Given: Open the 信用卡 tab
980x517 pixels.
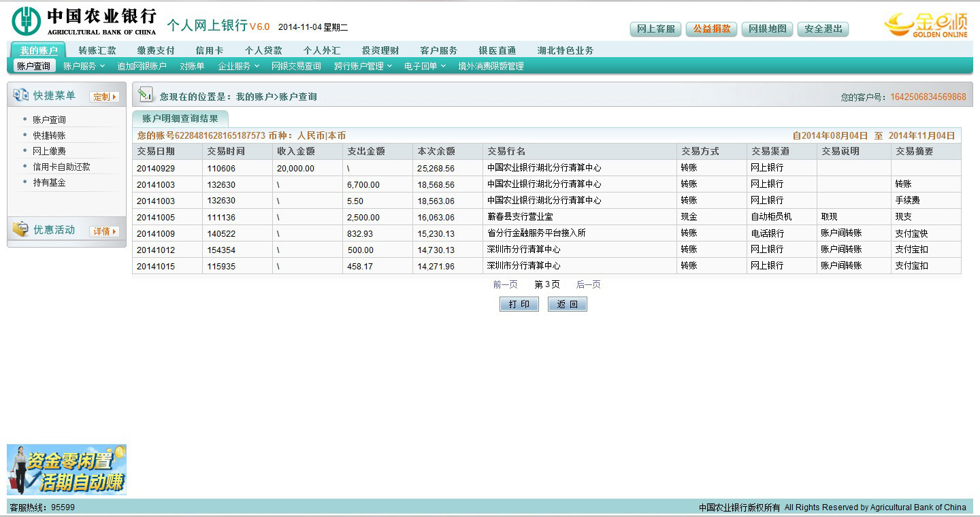Looking at the screenshot, I should tap(209, 50).
